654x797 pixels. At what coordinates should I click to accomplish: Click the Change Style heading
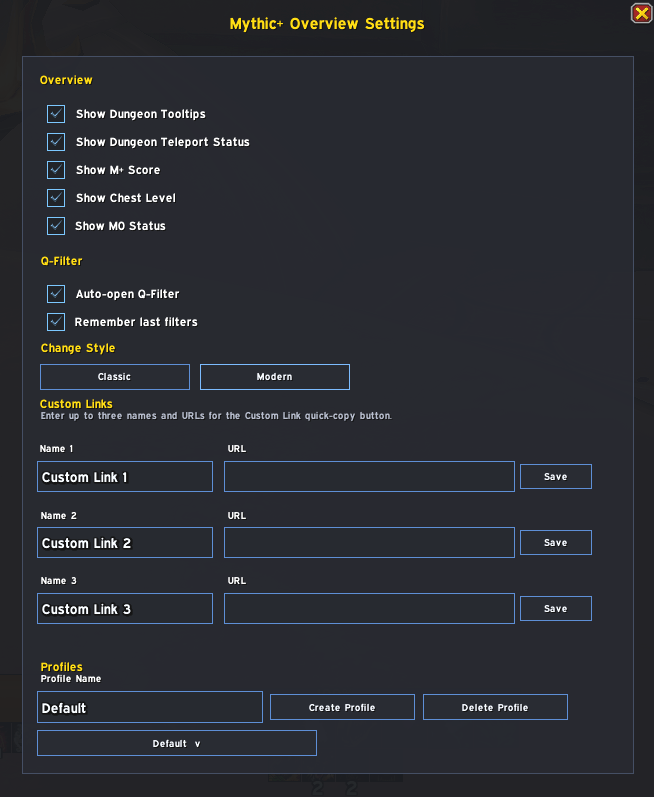coord(78,348)
